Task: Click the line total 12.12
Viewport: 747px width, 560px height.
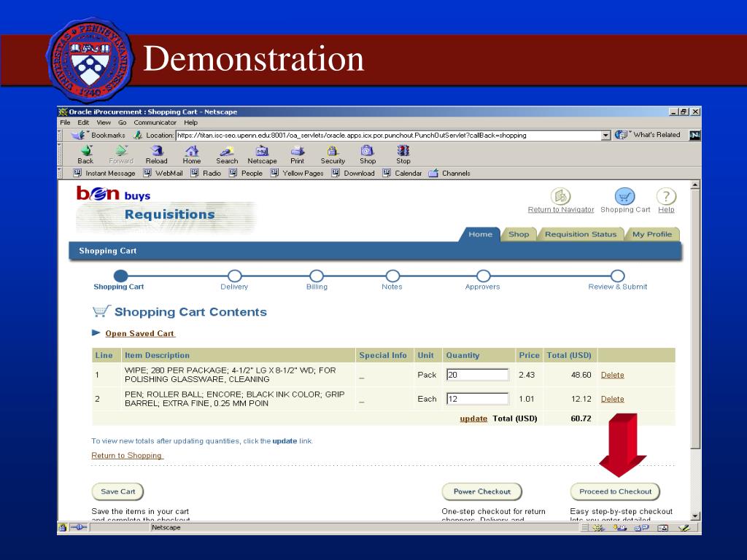Action: [x=581, y=399]
